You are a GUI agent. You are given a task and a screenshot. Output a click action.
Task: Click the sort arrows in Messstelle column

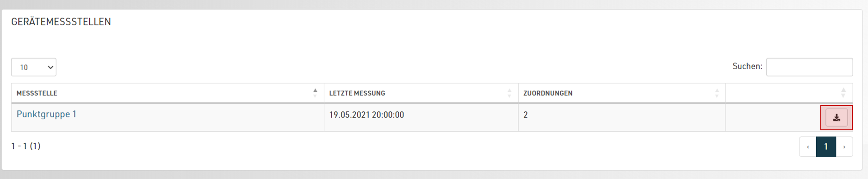coord(315,93)
